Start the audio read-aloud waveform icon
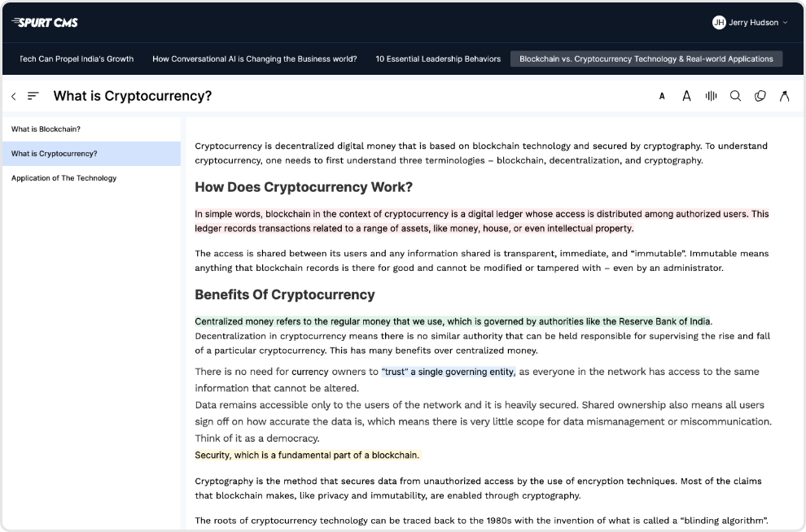This screenshot has width=806, height=532. click(711, 96)
